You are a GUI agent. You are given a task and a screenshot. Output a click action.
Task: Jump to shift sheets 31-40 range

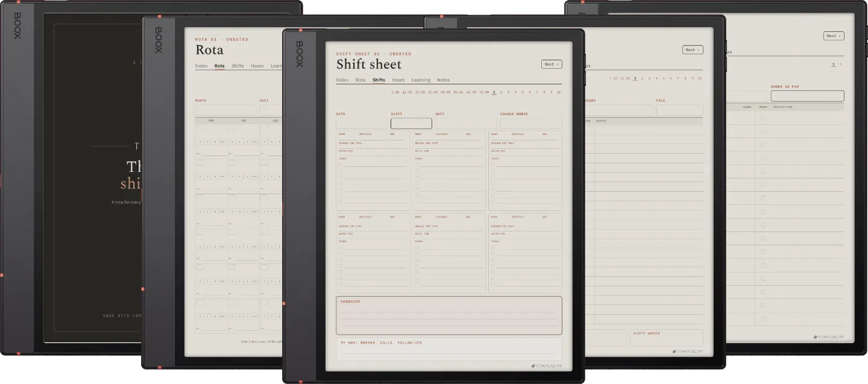point(433,92)
